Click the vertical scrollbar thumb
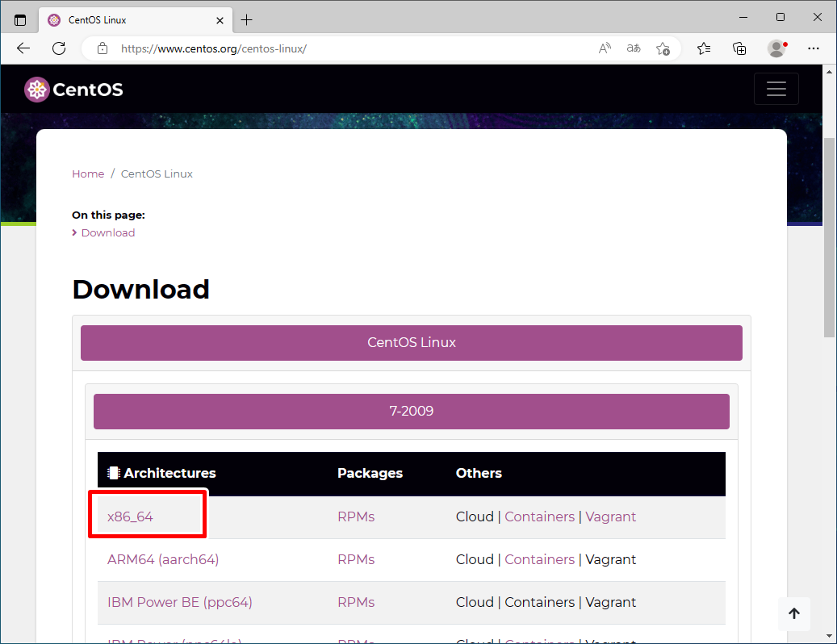The image size is (837, 644). (x=828, y=237)
